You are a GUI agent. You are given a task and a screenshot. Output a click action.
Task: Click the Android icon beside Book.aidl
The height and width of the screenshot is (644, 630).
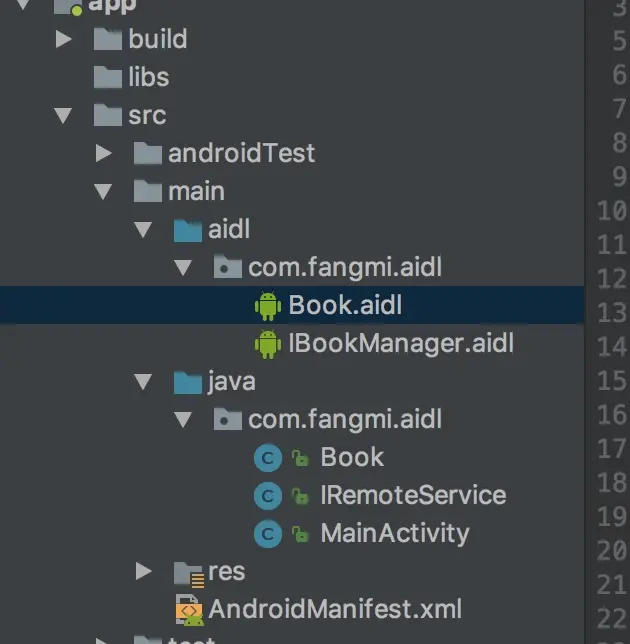coord(268,306)
